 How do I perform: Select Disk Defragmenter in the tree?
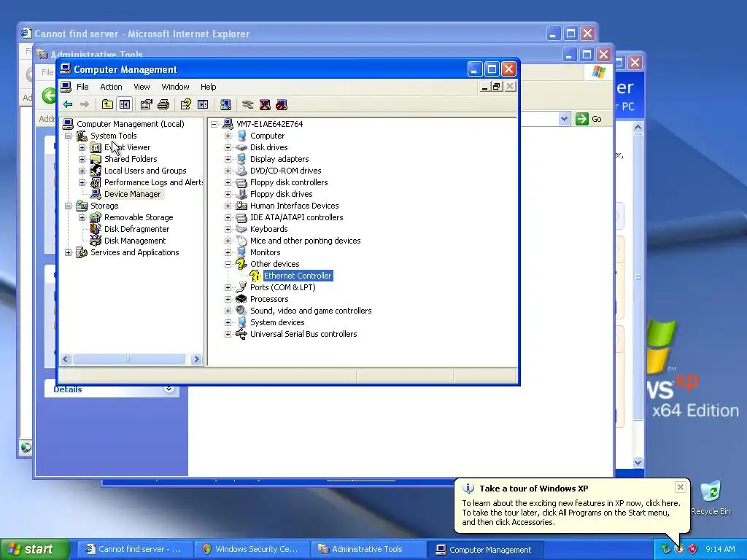click(x=136, y=229)
